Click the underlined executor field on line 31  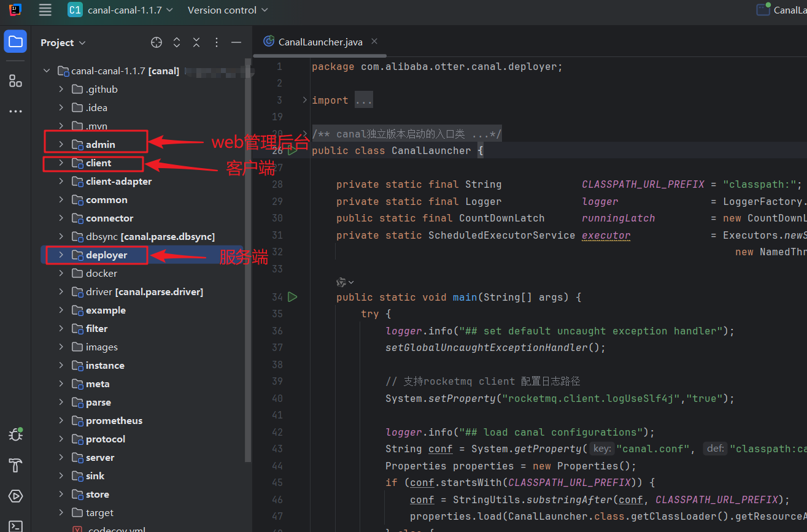[x=606, y=235]
